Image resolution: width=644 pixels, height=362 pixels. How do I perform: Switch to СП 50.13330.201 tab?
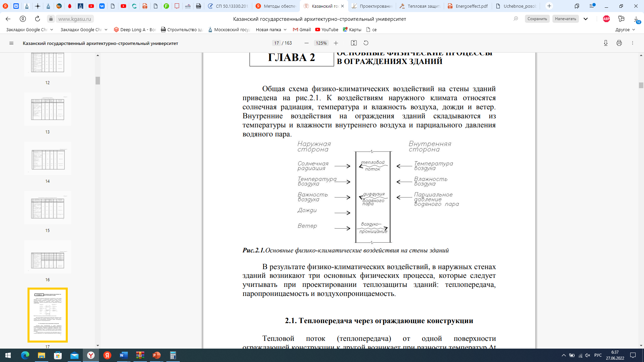click(228, 6)
